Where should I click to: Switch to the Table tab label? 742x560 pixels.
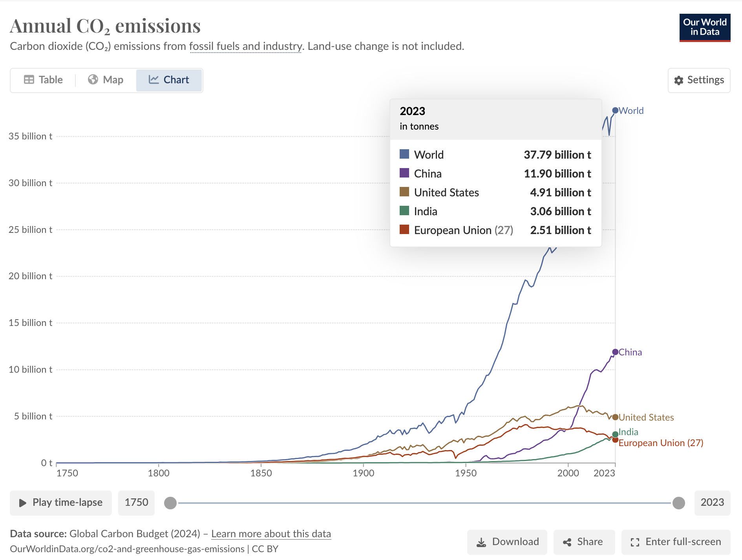(51, 80)
